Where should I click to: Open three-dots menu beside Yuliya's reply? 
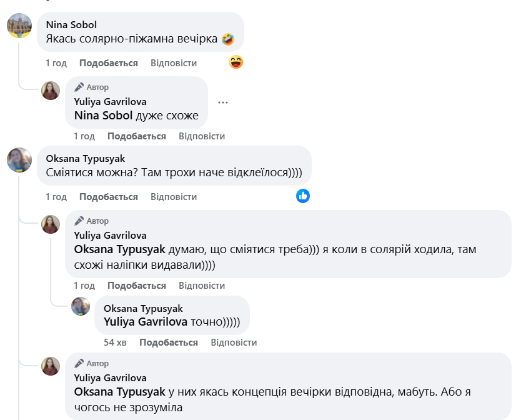[223, 102]
